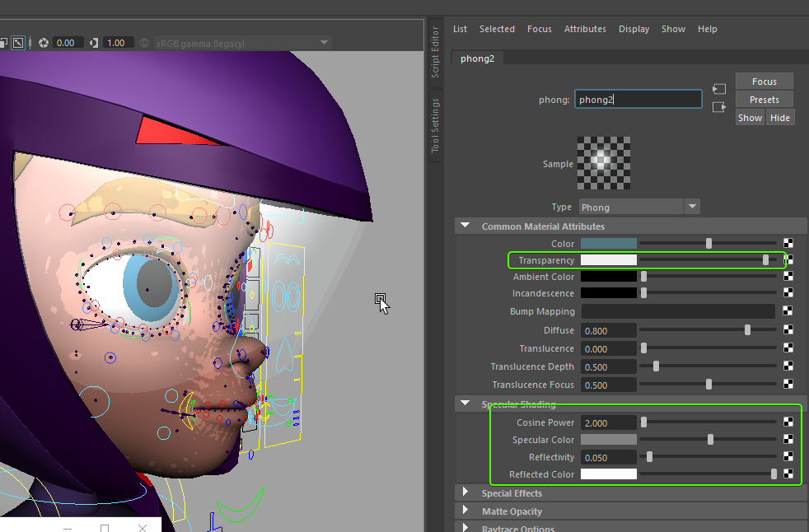The image size is (809, 532).
Task: Click the output connection arrow icon
Action: [x=719, y=107]
